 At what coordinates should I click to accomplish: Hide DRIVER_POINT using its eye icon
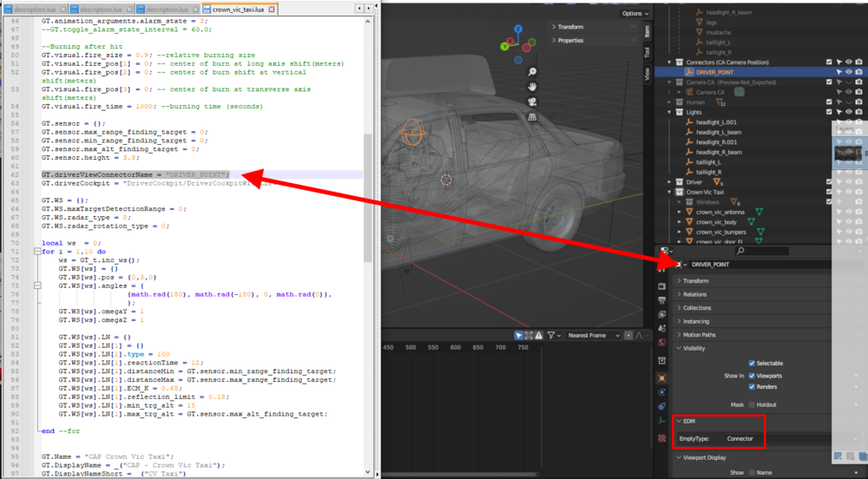coord(849,72)
